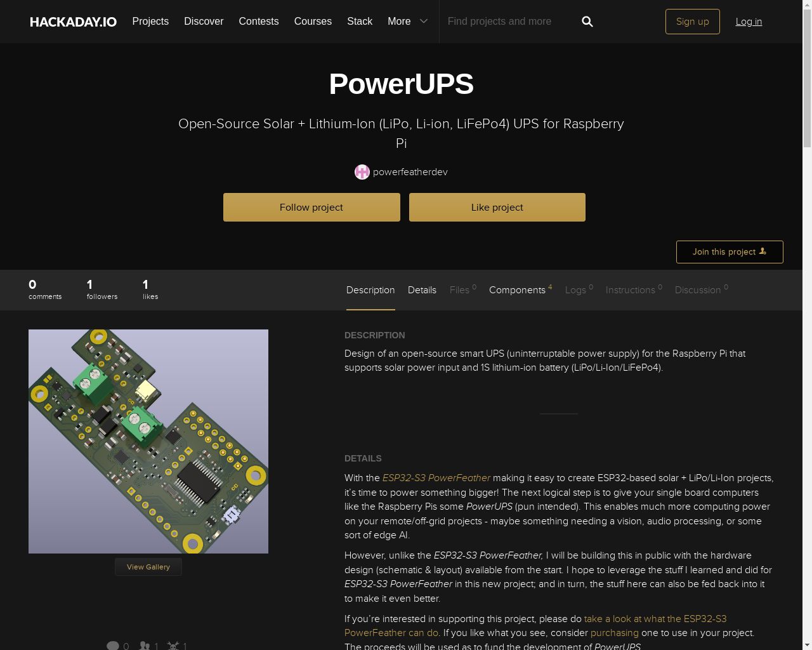Viewport: 812px width, 650px height.
Task: Click the Like project button
Action: click(x=497, y=208)
